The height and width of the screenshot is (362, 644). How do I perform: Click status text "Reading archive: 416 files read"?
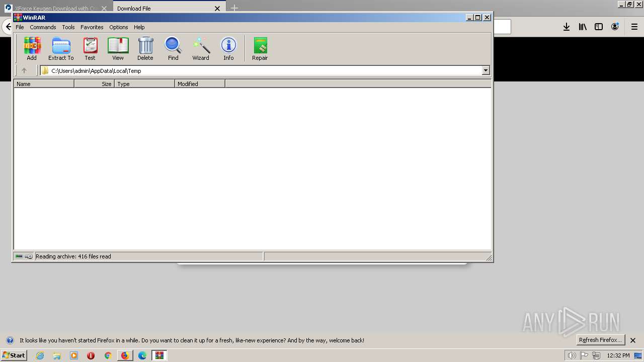click(73, 256)
